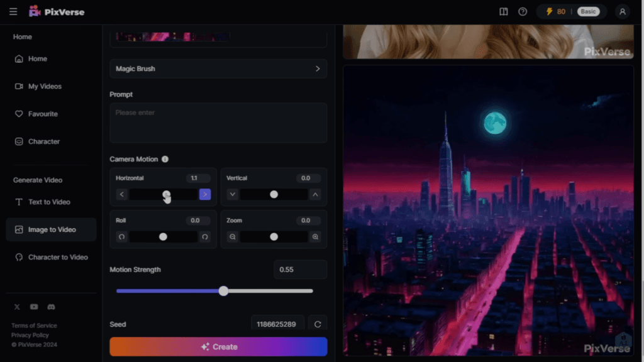
Task: Open the Terms of Service link
Action: tap(33, 325)
